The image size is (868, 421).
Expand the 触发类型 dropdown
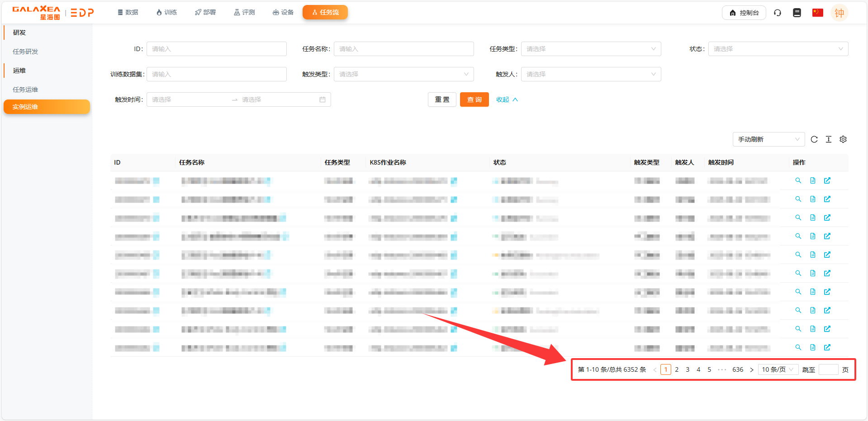pyautogui.click(x=403, y=74)
